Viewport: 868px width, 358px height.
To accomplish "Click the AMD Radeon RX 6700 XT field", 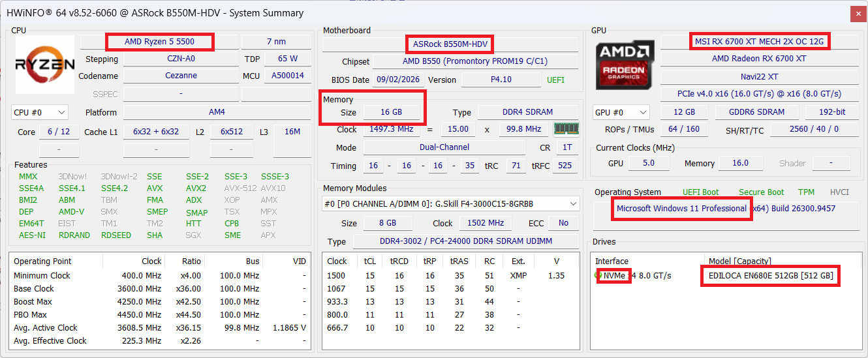I will (x=759, y=59).
